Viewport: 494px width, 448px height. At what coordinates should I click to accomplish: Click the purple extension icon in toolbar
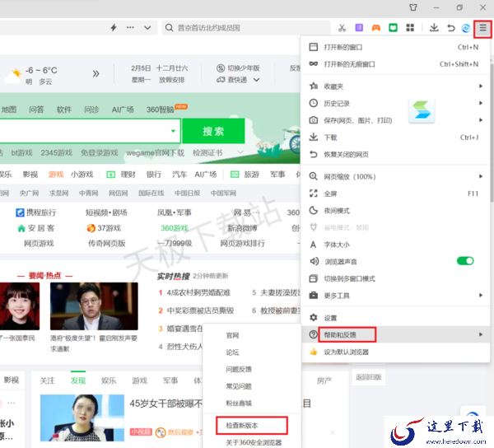pos(359,28)
